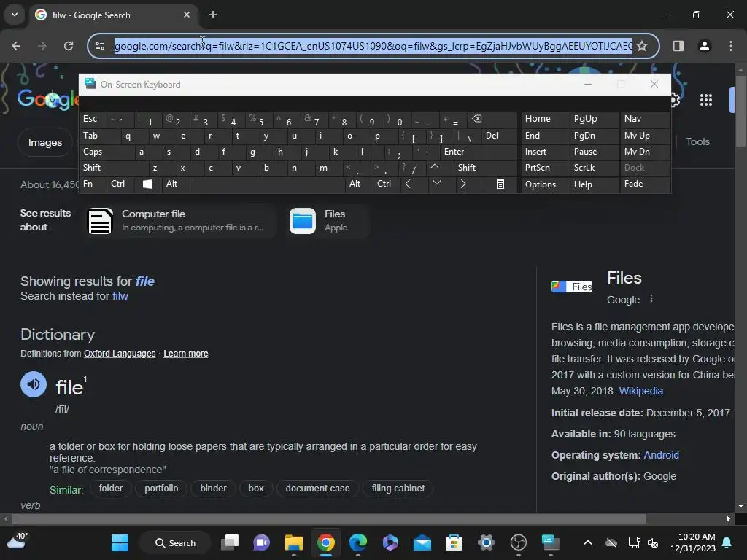Bookmark this tab with the star icon
The width and height of the screenshot is (747, 560).
coord(642,46)
